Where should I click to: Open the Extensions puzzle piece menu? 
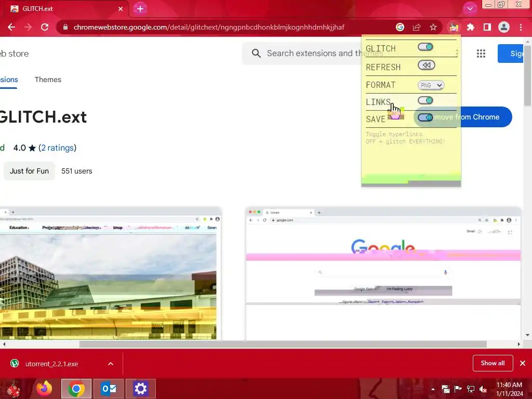click(x=471, y=27)
